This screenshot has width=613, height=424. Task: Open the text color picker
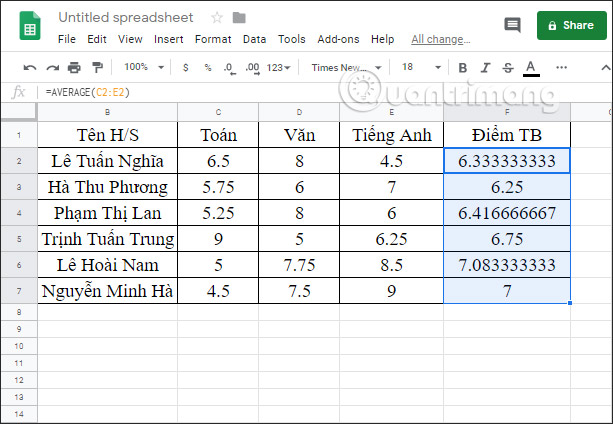coord(531,68)
